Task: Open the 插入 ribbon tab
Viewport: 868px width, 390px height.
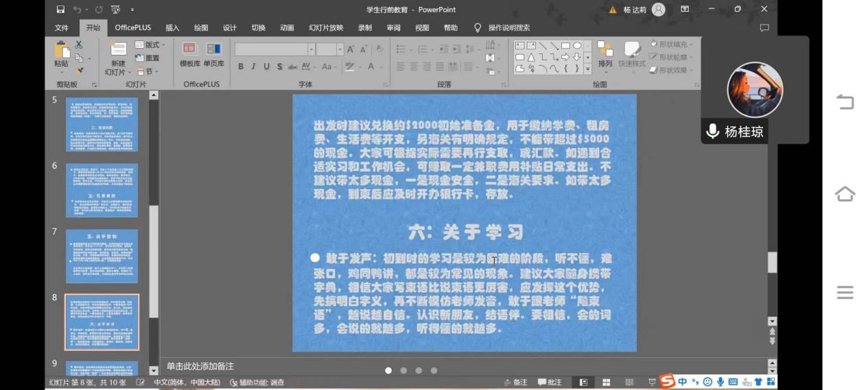Action: [x=172, y=28]
